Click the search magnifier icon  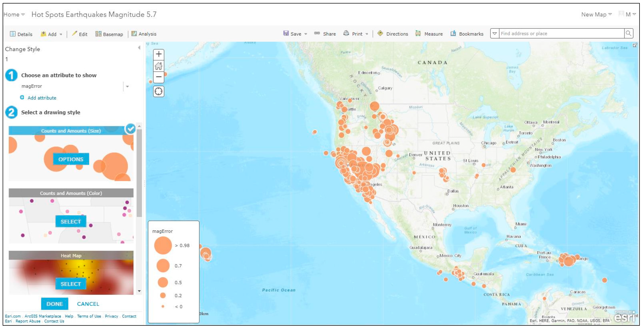click(x=628, y=34)
